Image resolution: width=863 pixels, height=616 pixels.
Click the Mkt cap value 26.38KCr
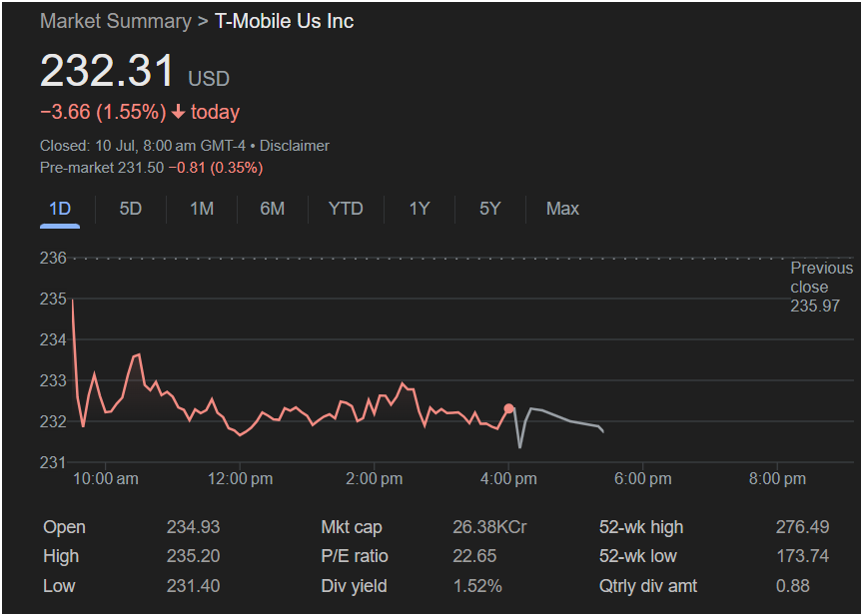click(x=489, y=527)
